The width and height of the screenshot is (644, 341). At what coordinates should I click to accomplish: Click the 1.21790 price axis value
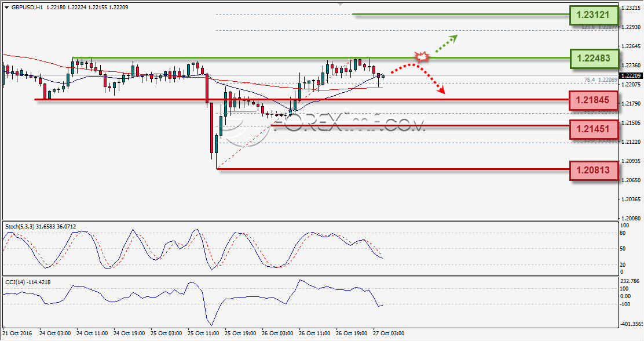(x=632, y=104)
